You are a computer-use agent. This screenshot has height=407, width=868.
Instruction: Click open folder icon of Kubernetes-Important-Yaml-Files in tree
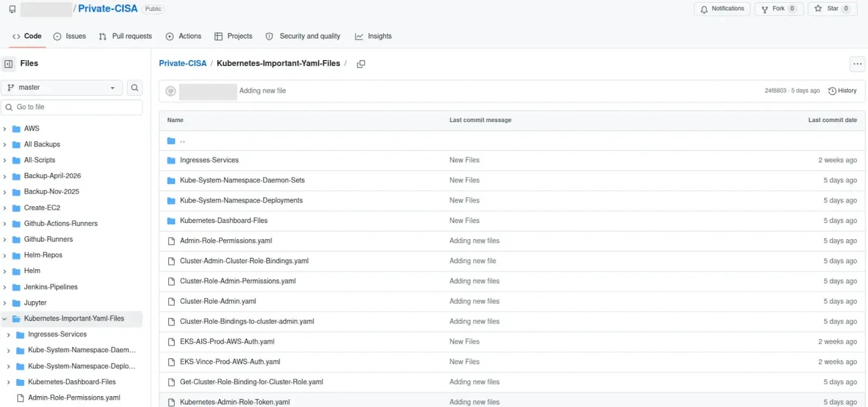click(x=16, y=319)
